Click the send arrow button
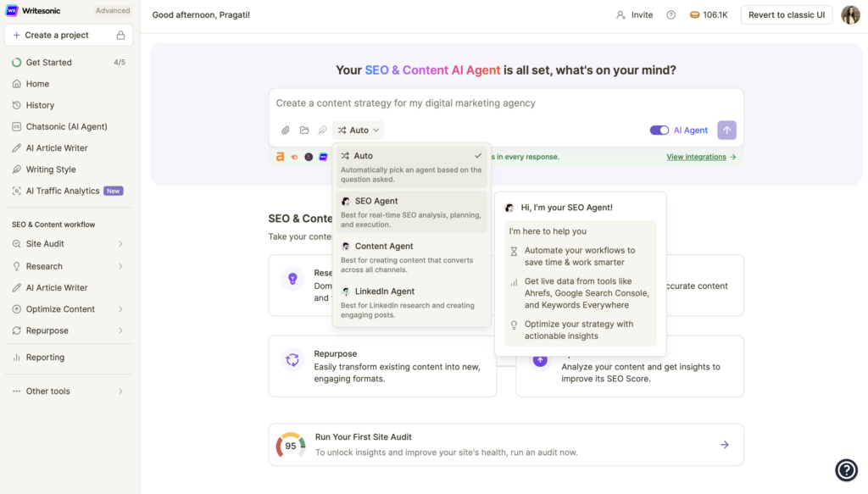Image resolution: width=868 pixels, height=494 pixels. (x=726, y=130)
